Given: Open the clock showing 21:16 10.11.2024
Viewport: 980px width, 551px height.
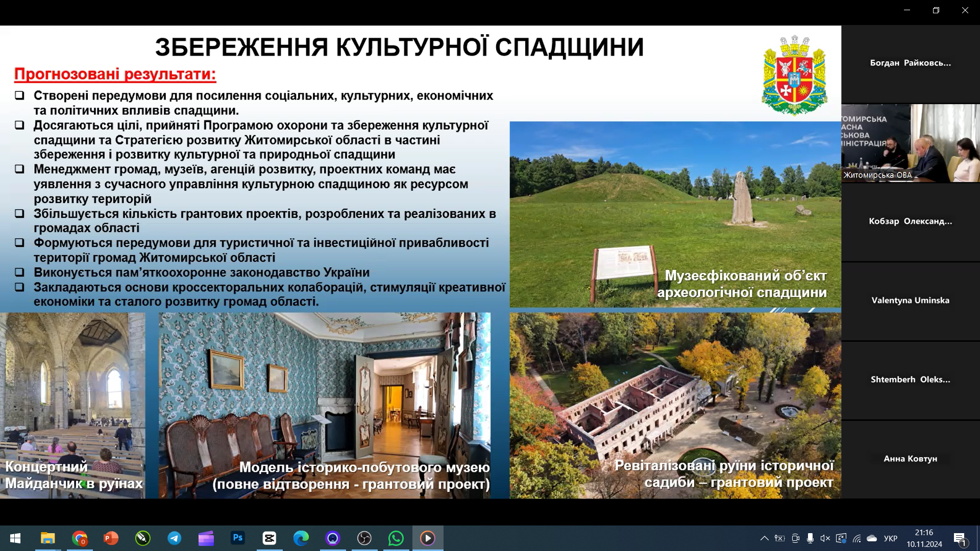Looking at the screenshot, I should point(924,538).
